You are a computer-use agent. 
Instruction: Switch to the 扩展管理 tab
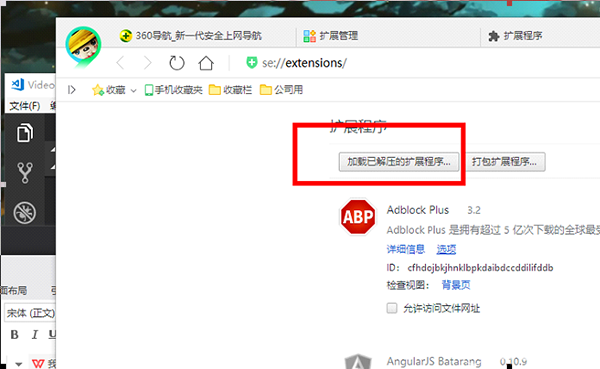[x=331, y=36]
